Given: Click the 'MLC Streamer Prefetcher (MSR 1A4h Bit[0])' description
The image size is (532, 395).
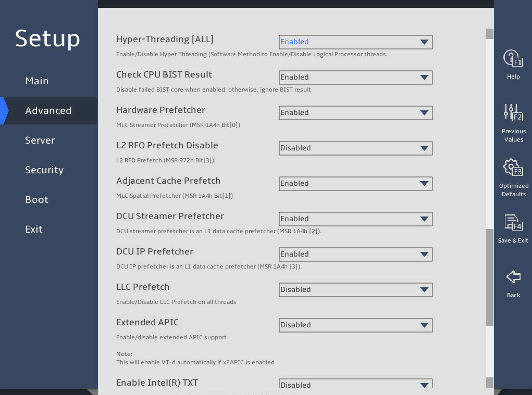Looking at the screenshot, I should point(178,125).
